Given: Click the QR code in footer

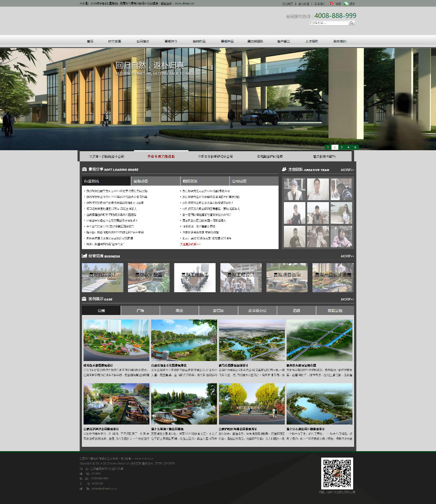Looking at the screenshot, I should pyautogui.click(x=337, y=473).
